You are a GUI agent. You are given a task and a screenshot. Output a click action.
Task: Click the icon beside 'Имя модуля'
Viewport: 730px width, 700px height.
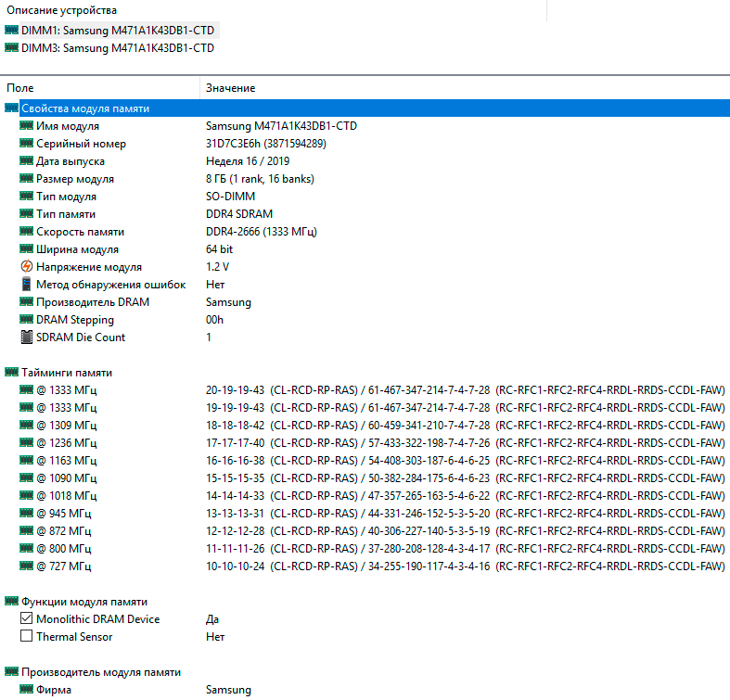(27, 126)
